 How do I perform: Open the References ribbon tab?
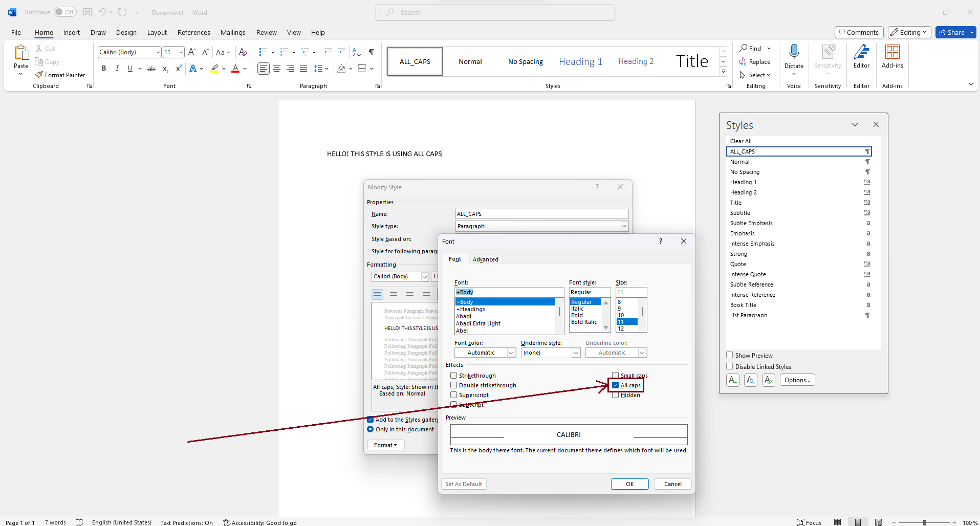193,32
